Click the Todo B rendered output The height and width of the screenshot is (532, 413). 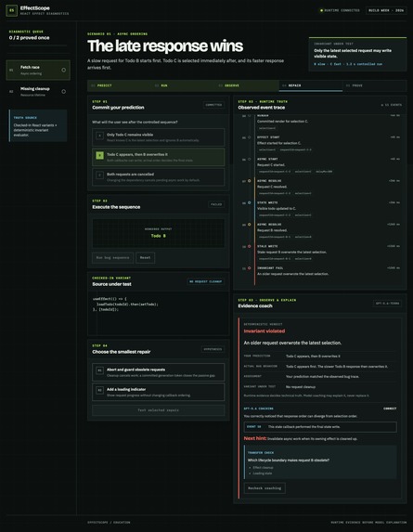click(x=159, y=236)
